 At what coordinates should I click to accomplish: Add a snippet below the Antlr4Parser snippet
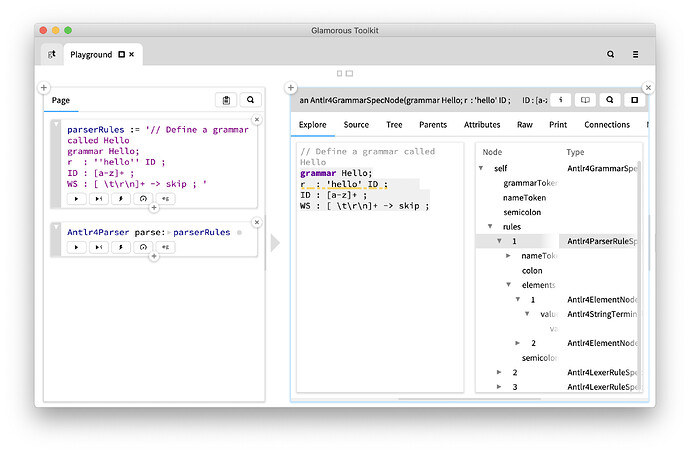154,256
